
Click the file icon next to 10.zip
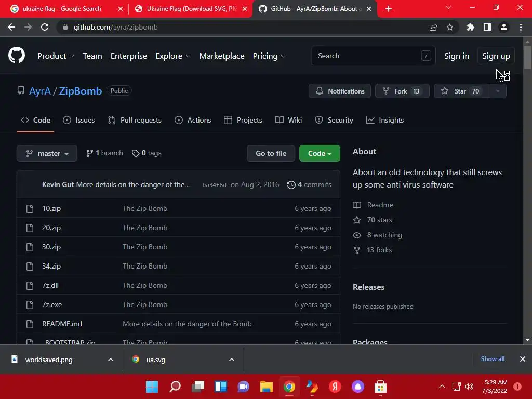click(x=30, y=208)
